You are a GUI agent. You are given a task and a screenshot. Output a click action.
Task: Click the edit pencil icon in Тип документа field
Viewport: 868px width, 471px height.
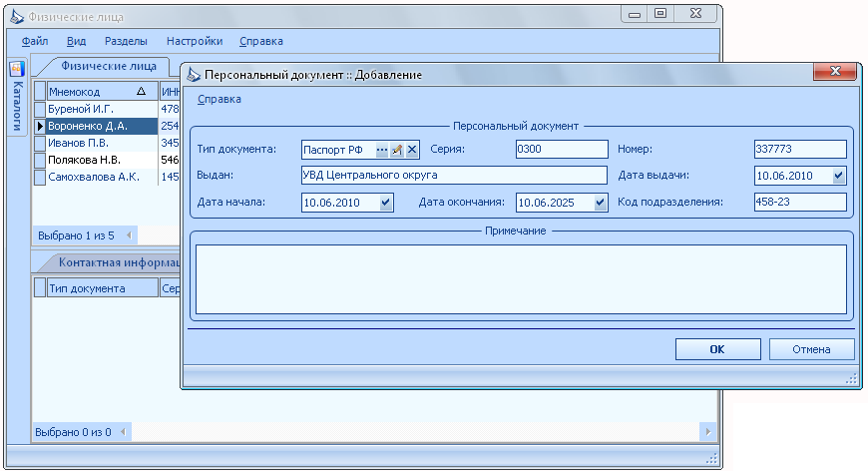[397, 150]
